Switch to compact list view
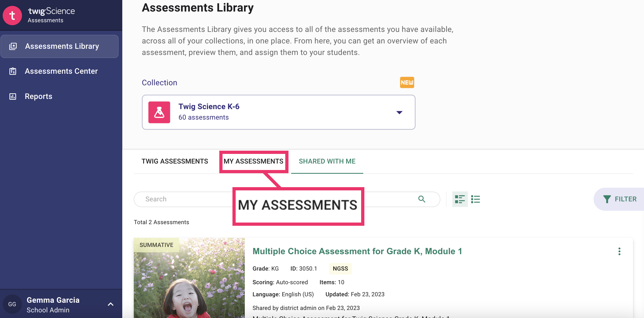This screenshot has height=318, width=644. point(475,199)
